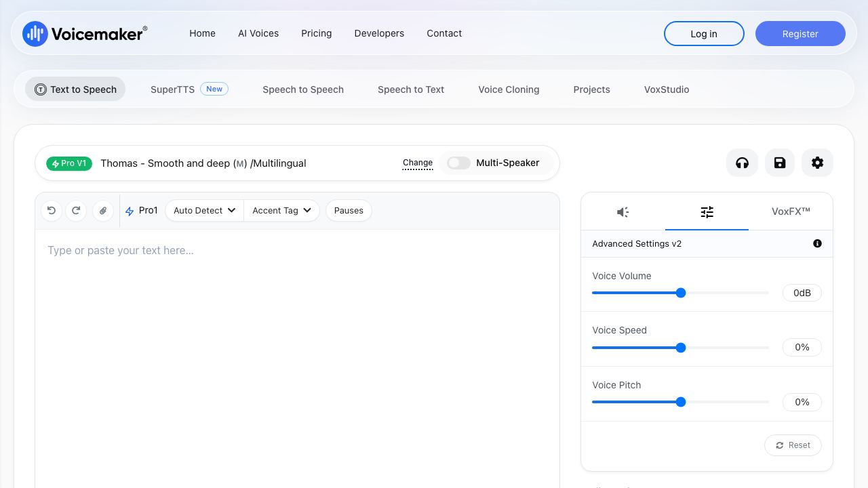The height and width of the screenshot is (488, 868).
Task: Open the gear settings icon
Action: (817, 163)
